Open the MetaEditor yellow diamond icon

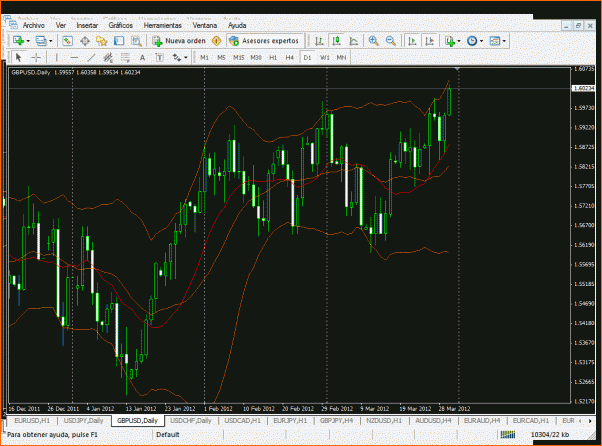tap(217, 41)
